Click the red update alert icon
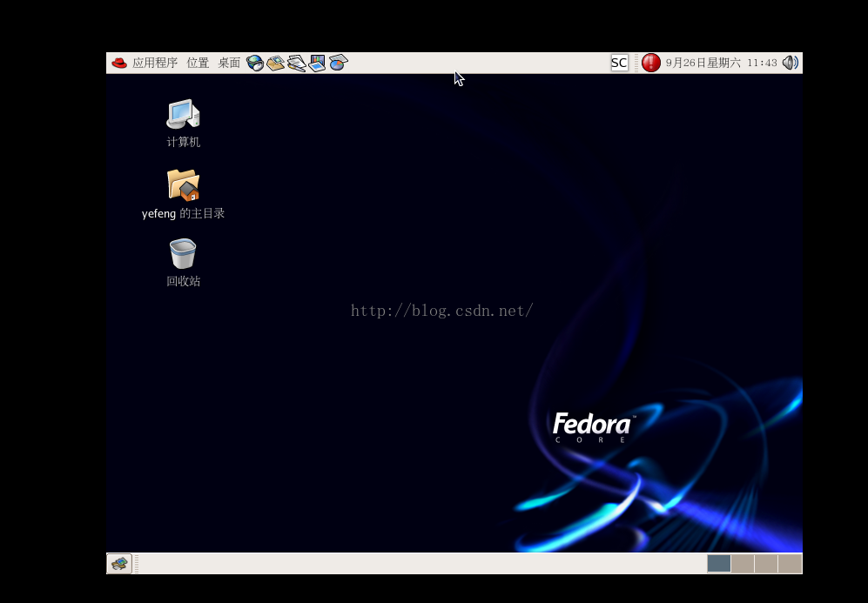Image resolution: width=868 pixels, height=603 pixels. [x=651, y=63]
